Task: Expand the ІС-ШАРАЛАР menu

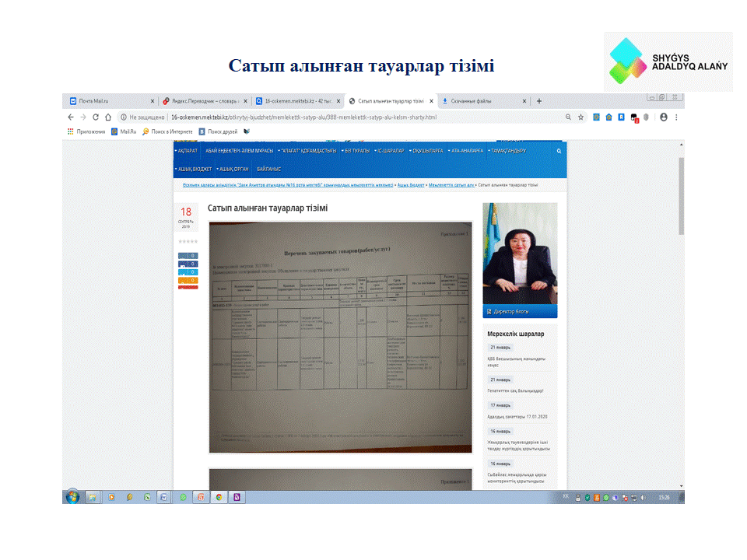Action: 389,151
